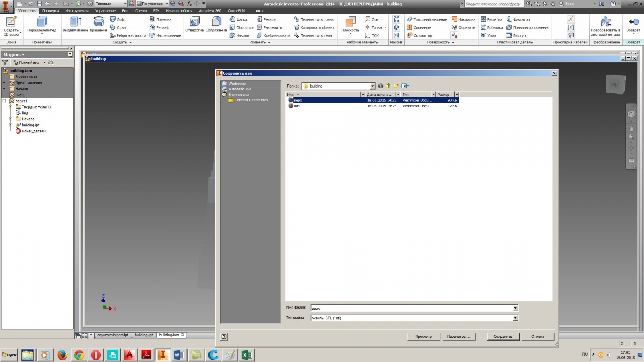Open the Имя файла name history dropdown
Screen dimensions: 644x362
(515, 308)
